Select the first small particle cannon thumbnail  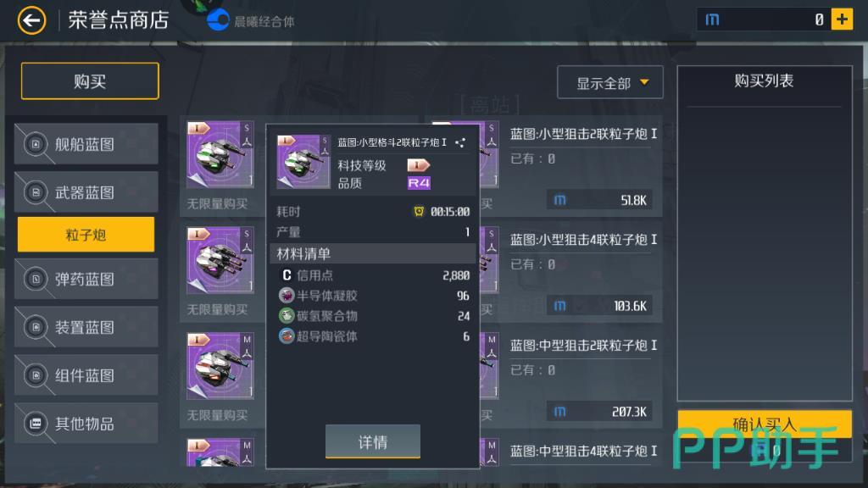click(220, 154)
